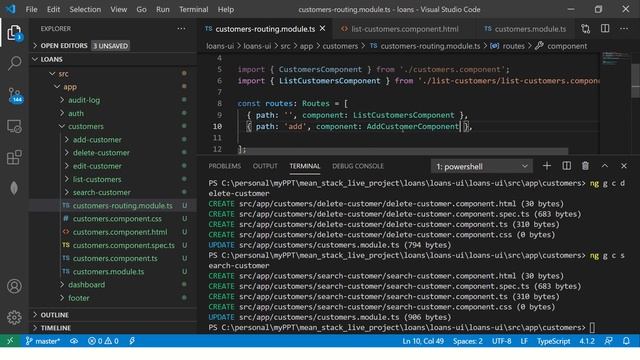
Task: Select the terminal shell dropdown '1: powershell'
Action: pos(482,167)
